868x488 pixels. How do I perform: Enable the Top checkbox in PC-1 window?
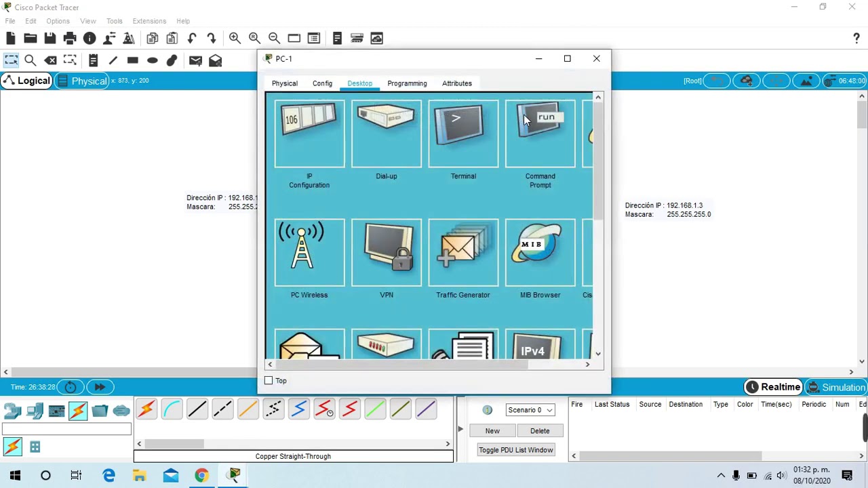[269, 381]
